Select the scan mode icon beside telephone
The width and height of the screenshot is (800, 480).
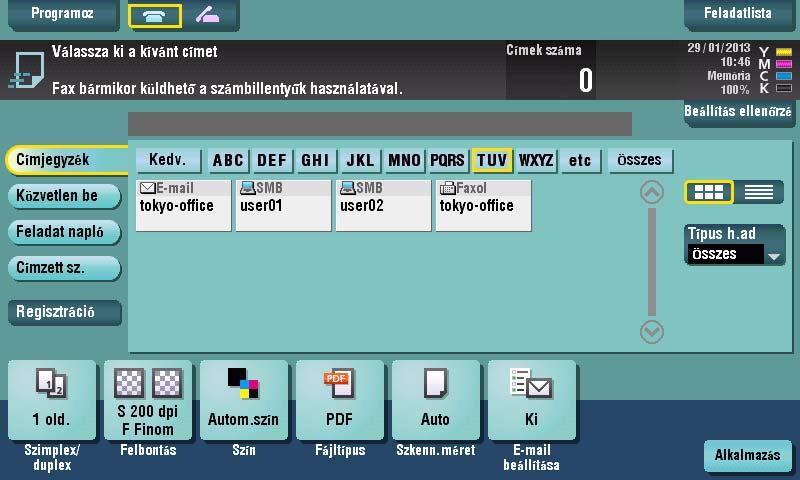coord(208,15)
